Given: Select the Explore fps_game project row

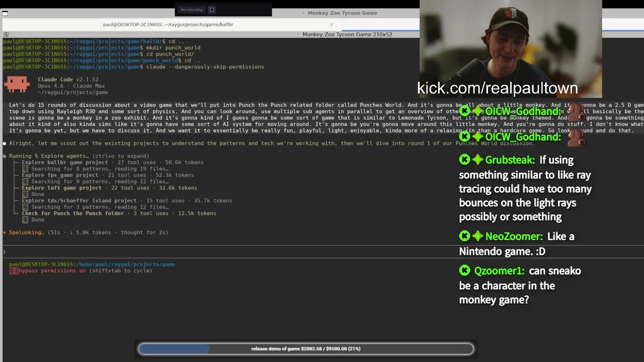Looking at the screenshot, I should (107, 175).
